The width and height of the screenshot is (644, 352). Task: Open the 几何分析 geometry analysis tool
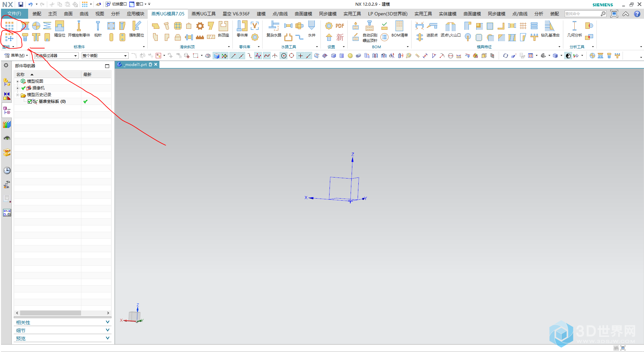coord(574,29)
